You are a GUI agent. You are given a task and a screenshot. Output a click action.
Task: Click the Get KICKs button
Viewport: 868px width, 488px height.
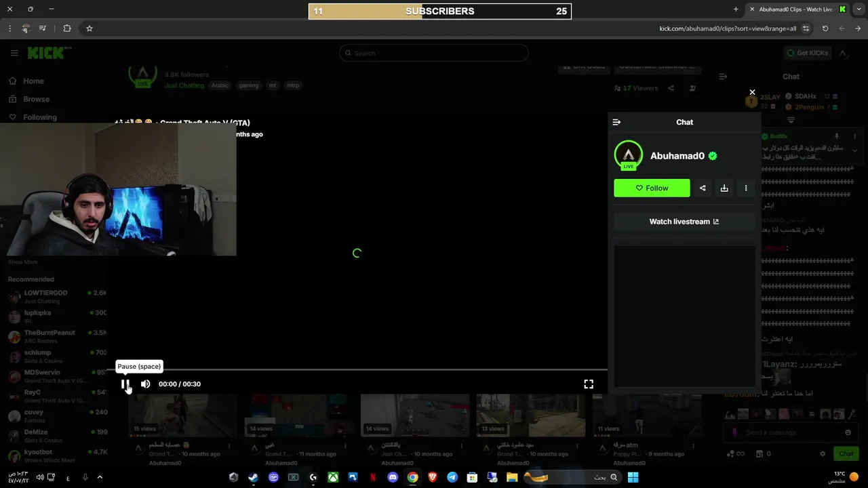(x=807, y=53)
